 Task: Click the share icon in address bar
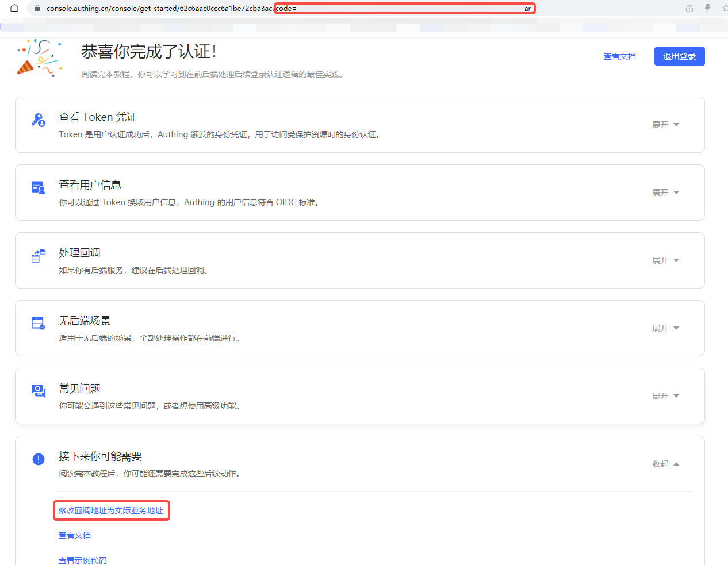tap(689, 9)
